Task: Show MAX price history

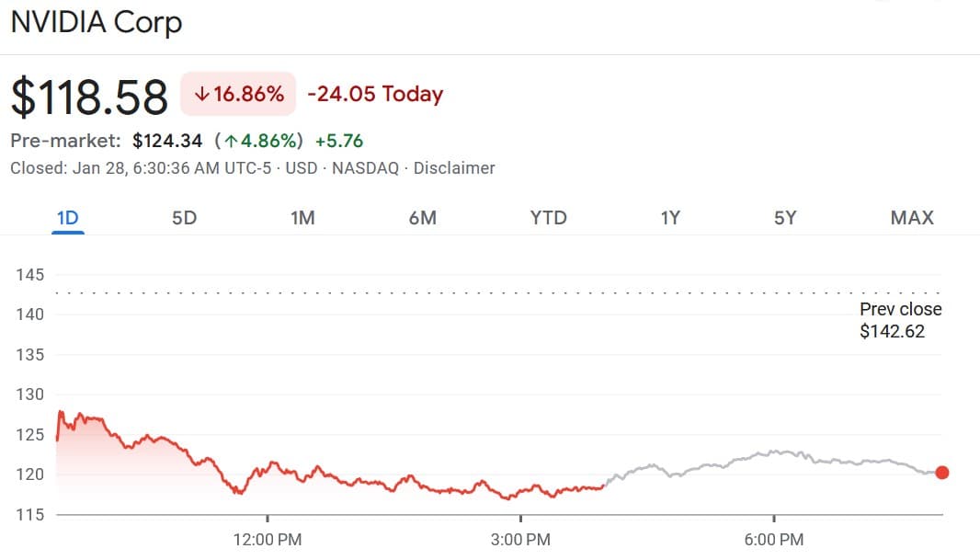Action: click(x=910, y=218)
